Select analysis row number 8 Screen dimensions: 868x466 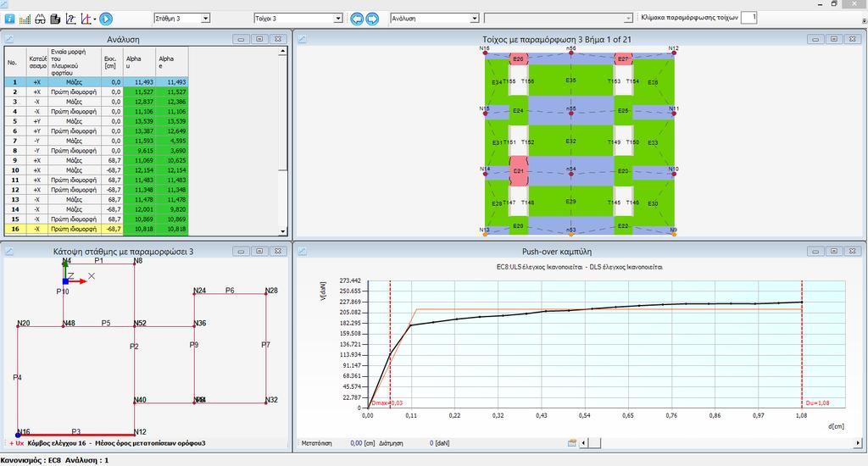[97, 151]
